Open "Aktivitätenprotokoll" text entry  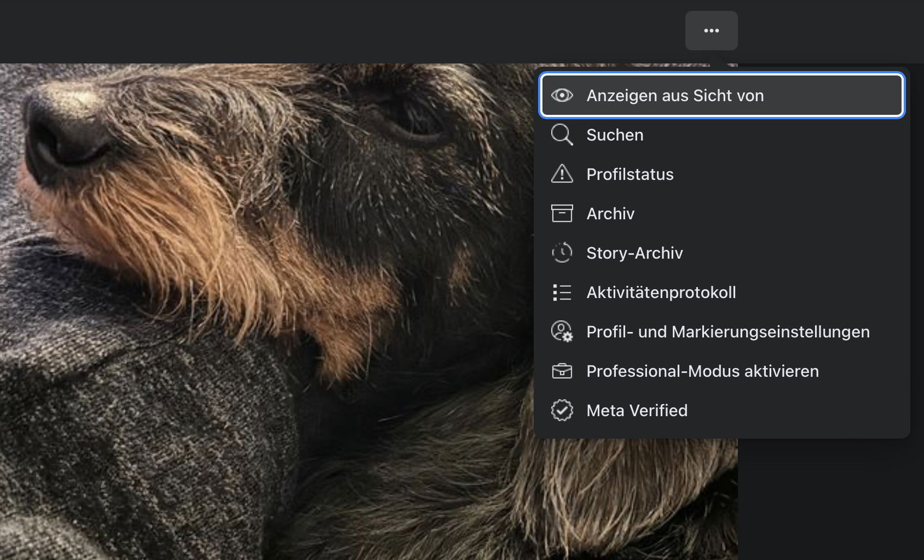(661, 293)
